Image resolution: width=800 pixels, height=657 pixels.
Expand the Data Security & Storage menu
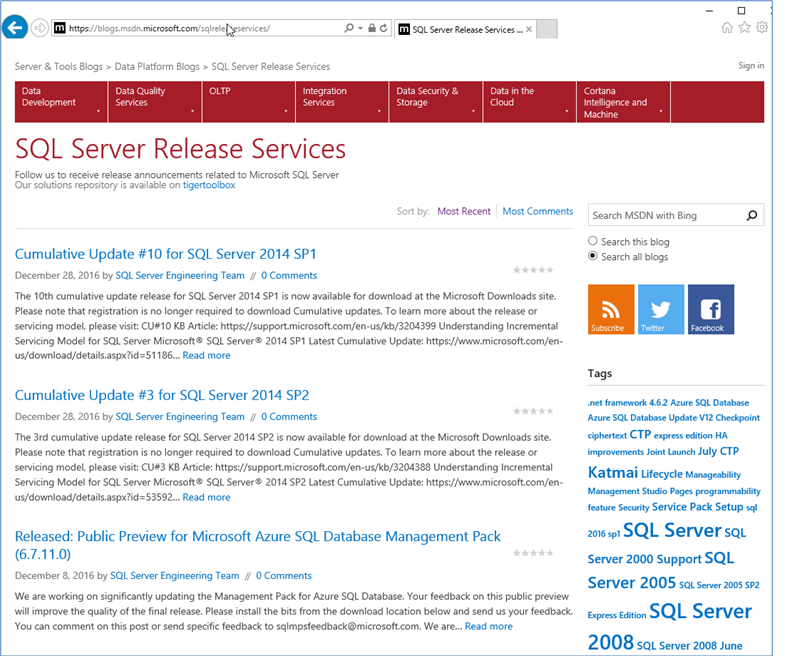(x=436, y=102)
